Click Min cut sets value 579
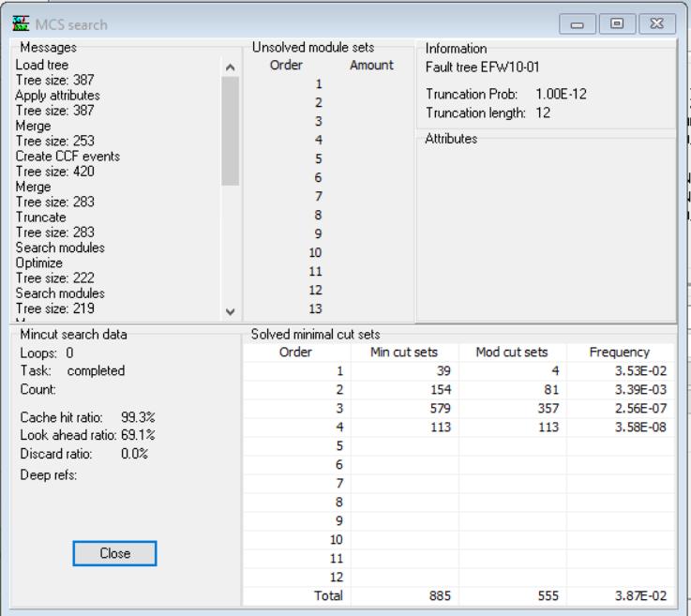The image size is (691, 616). coord(441,409)
